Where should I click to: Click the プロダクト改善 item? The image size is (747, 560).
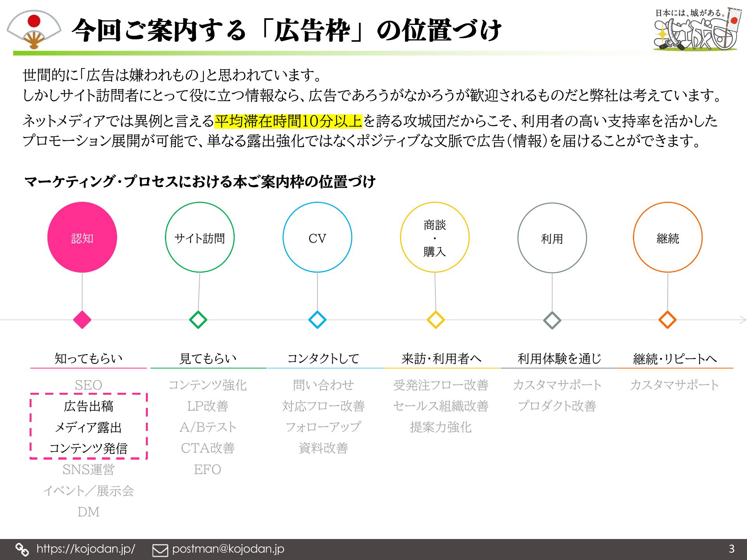(x=557, y=406)
